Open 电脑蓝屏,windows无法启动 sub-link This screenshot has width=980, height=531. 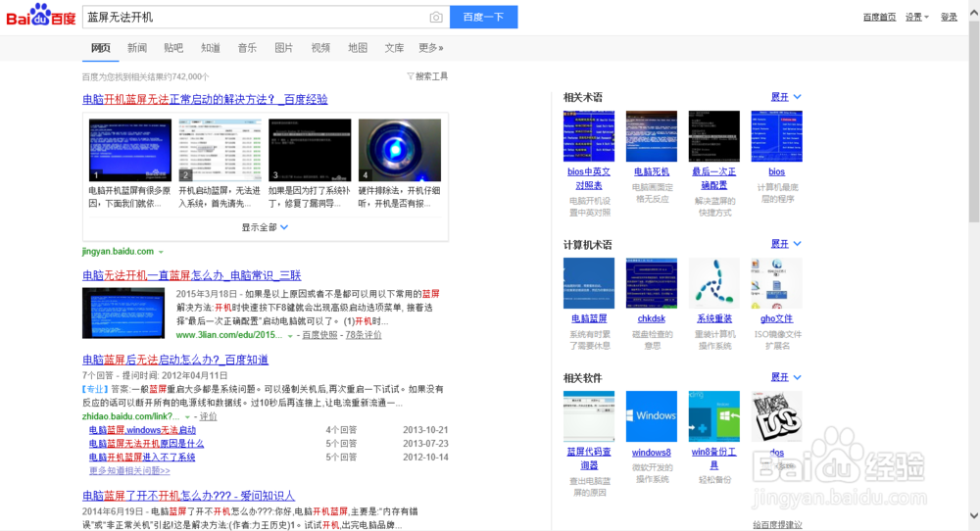coord(142,430)
